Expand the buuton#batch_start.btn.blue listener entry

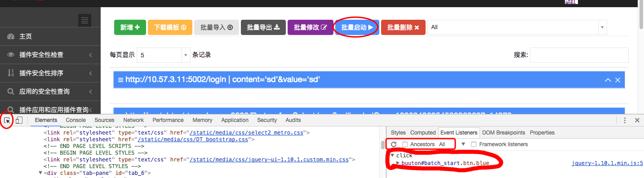pyautogui.click(x=398, y=163)
